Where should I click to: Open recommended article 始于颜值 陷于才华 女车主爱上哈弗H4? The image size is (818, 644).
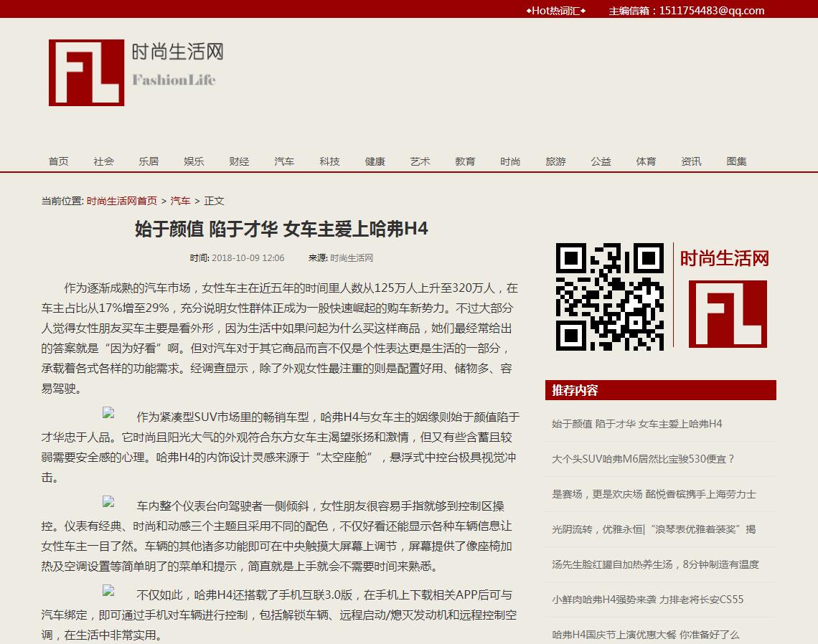[637, 423]
